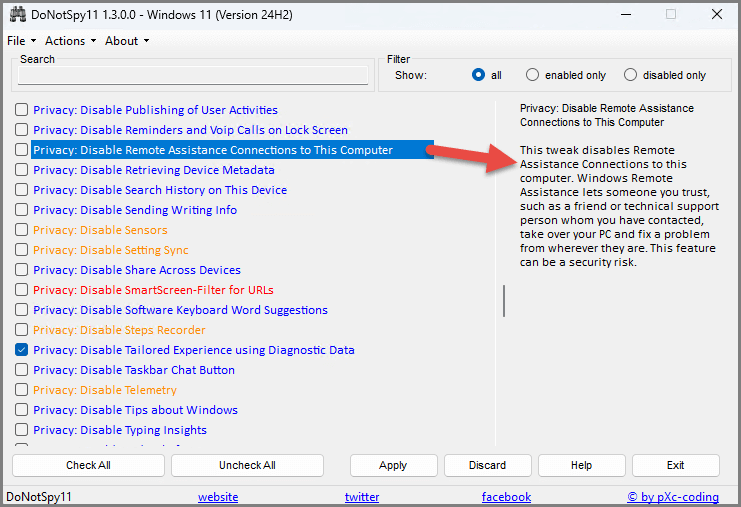Screen dimensions: 741x507
Task: Select the 'disabled only' filter option
Action: (x=630, y=75)
